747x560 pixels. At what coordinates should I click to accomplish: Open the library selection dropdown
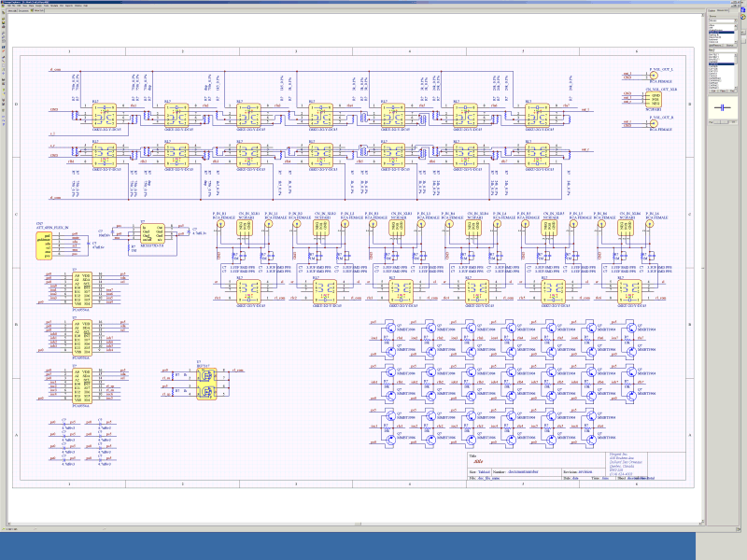pos(723,21)
